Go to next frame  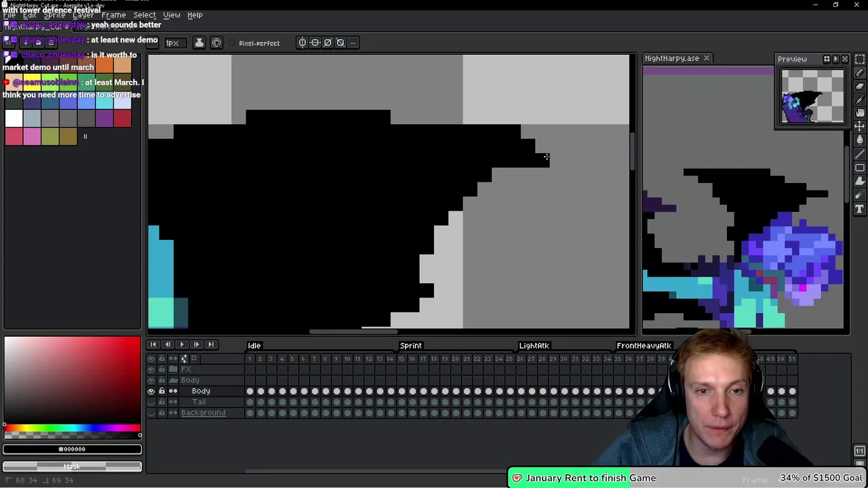[196, 345]
